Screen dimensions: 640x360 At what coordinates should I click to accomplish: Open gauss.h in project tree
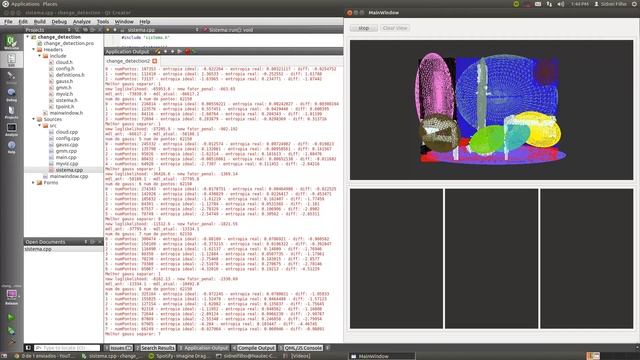[x=64, y=81]
